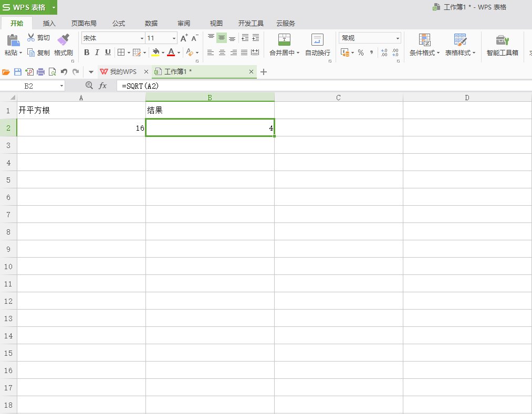Open the font name dropdown (宋体)
The height and width of the screenshot is (414, 532).
click(x=142, y=38)
